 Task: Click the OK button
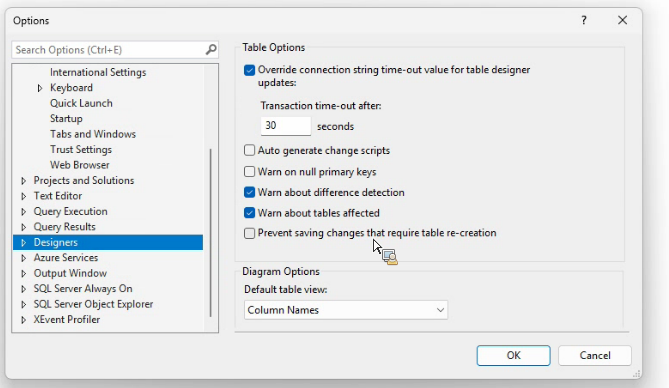click(x=513, y=356)
